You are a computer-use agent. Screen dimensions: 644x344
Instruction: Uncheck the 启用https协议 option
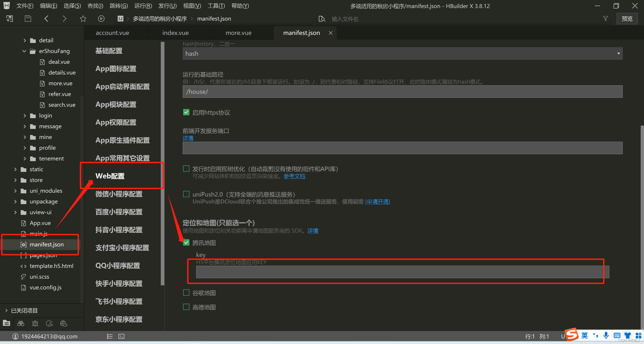tap(186, 112)
